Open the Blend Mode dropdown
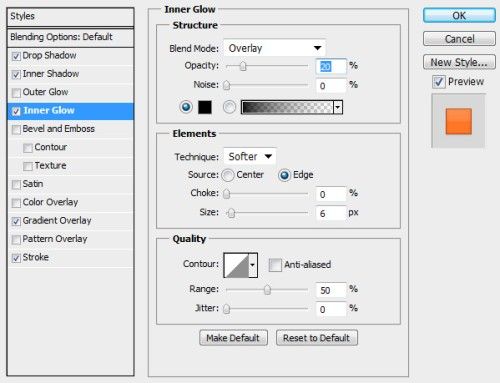The image size is (500, 383). pyautogui.click(x=274, y=48)
